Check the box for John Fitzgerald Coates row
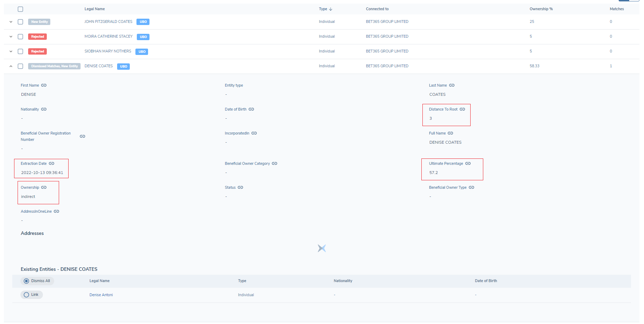The height and width of the screenshot is (324, 644). tap(20, 22)
